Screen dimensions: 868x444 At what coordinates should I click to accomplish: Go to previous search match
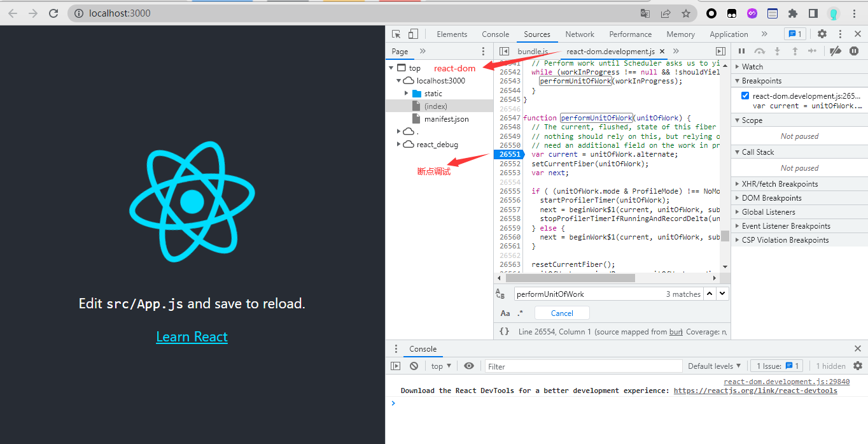[711, 294]
